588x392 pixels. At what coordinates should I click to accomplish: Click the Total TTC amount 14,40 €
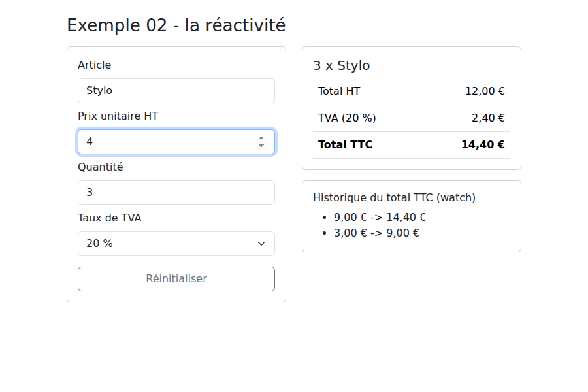tap(483, 145)
